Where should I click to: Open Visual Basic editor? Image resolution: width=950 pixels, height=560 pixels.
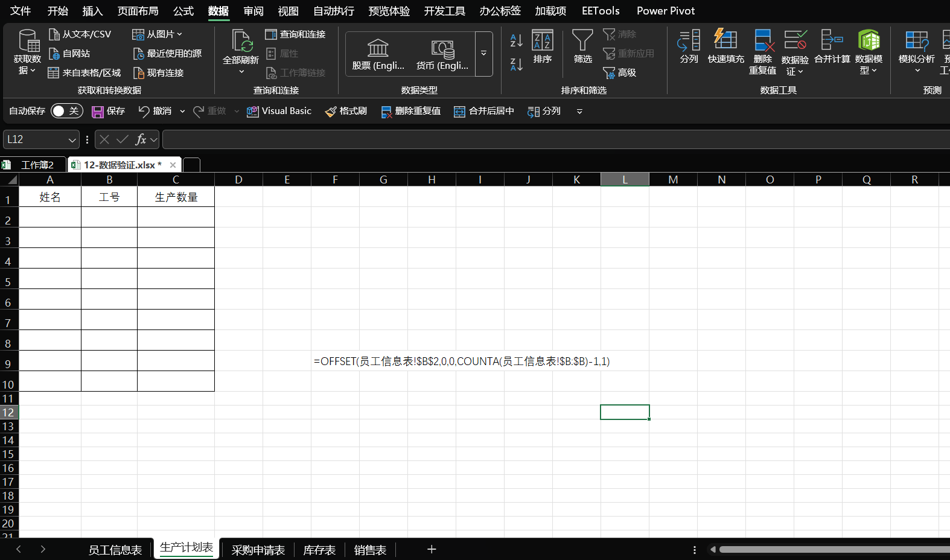[x=279, y=111]
